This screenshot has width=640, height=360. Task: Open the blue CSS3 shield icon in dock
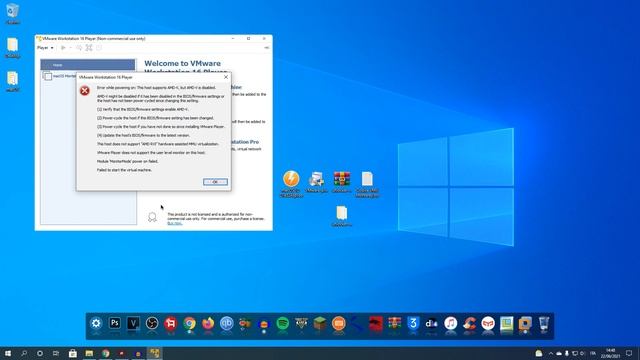(x=413, y=323)
